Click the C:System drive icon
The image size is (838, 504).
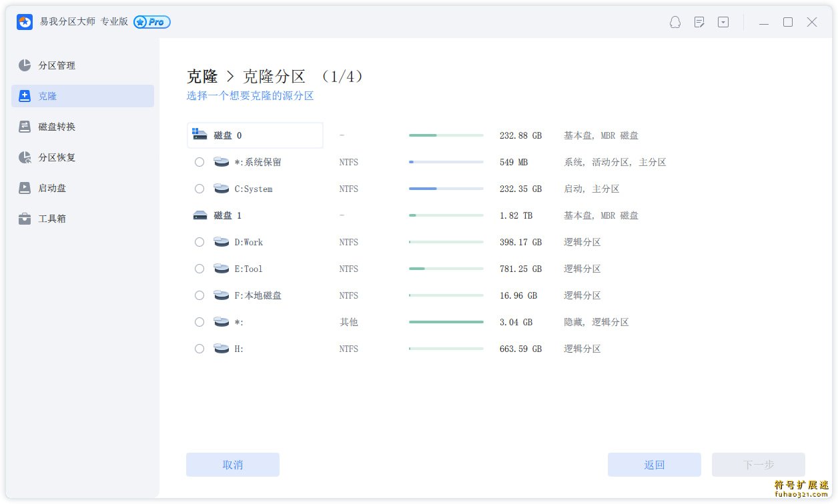[x=222, y=189]
